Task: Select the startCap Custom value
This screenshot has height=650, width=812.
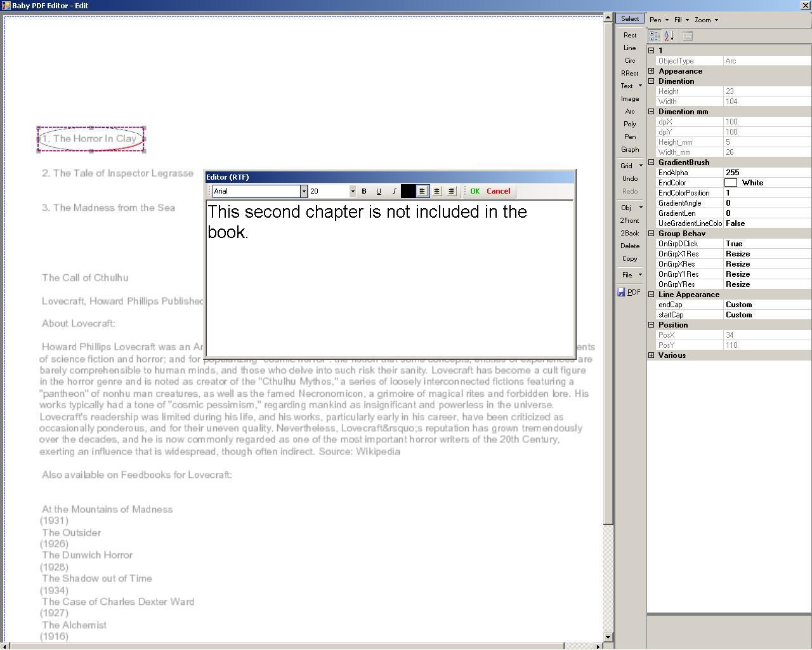Action: (x=768, y=315)
